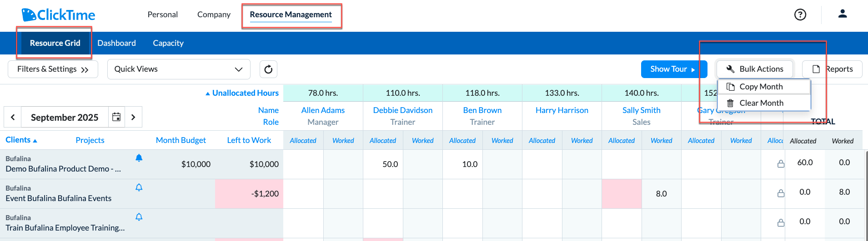Toggle lock icon on Train Bufalina row
Viewport: 868px width, 241px height.
781,223
